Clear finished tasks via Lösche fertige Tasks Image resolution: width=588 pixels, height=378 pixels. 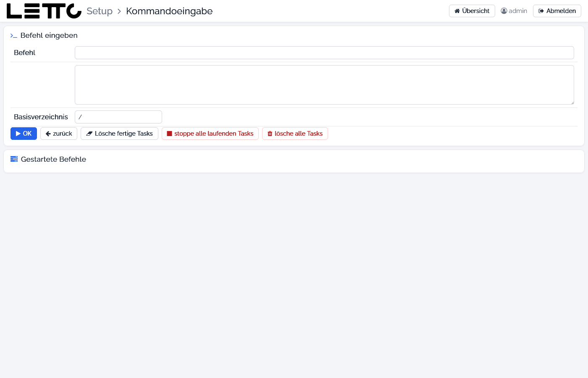[x=119, y=134]
